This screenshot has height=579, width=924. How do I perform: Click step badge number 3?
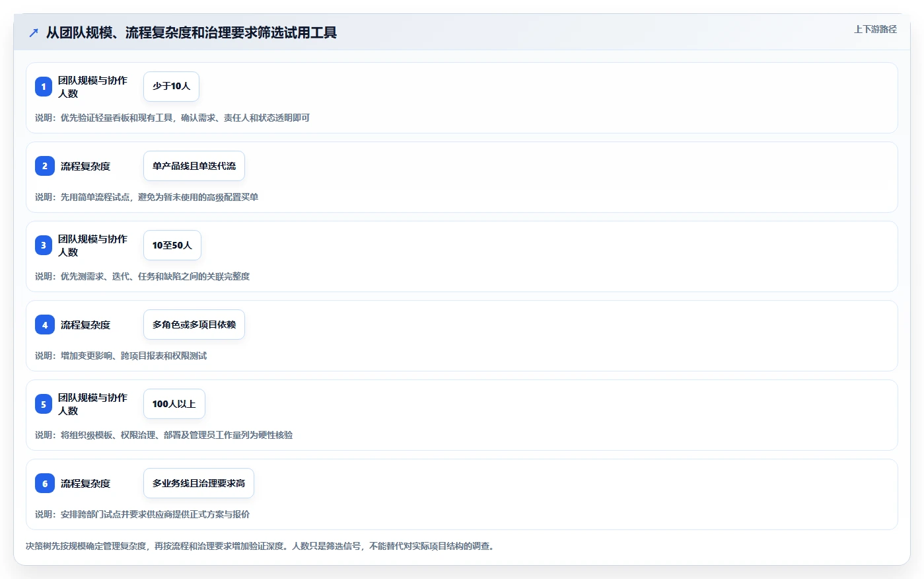click(44, 245)
